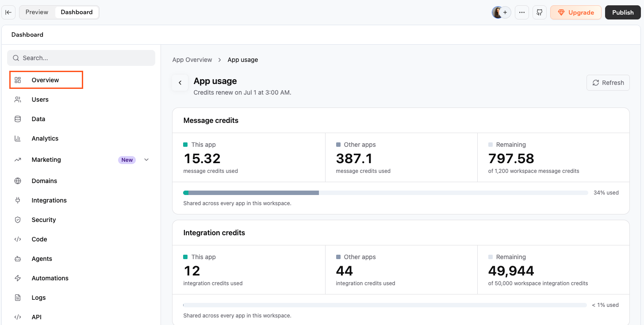The height and width of the screenshot is (325, 644).
Task: Click the Code brackets icon
Action: 18,239
